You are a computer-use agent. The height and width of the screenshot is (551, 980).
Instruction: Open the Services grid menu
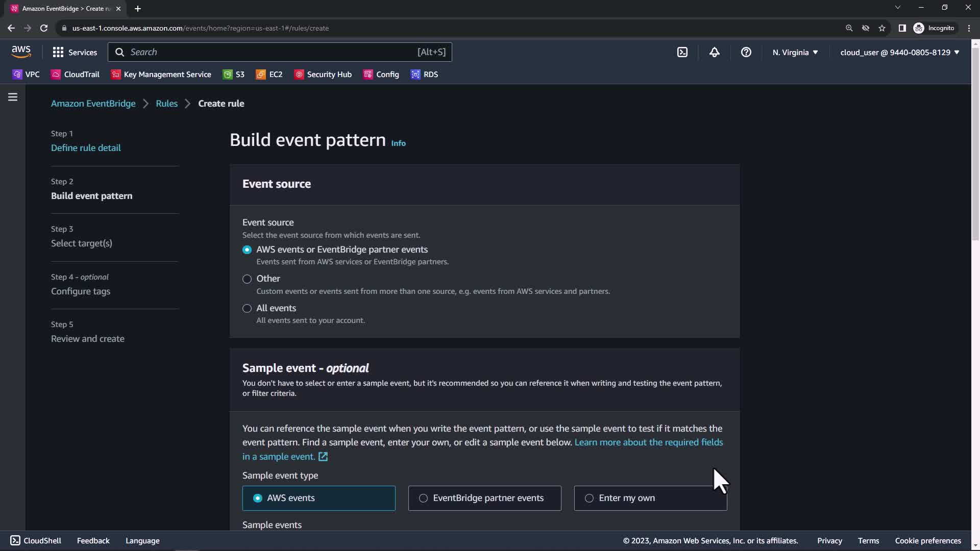[75, 52]
